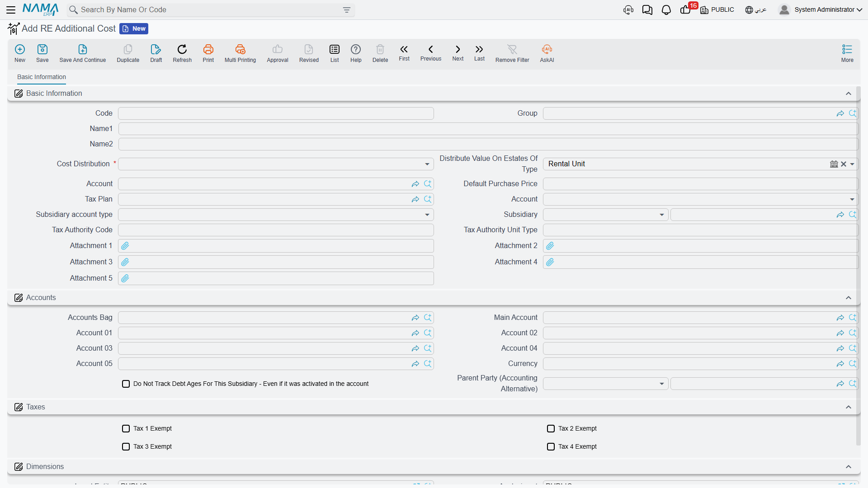
Task: Go to First record
Action: [404, 53]
